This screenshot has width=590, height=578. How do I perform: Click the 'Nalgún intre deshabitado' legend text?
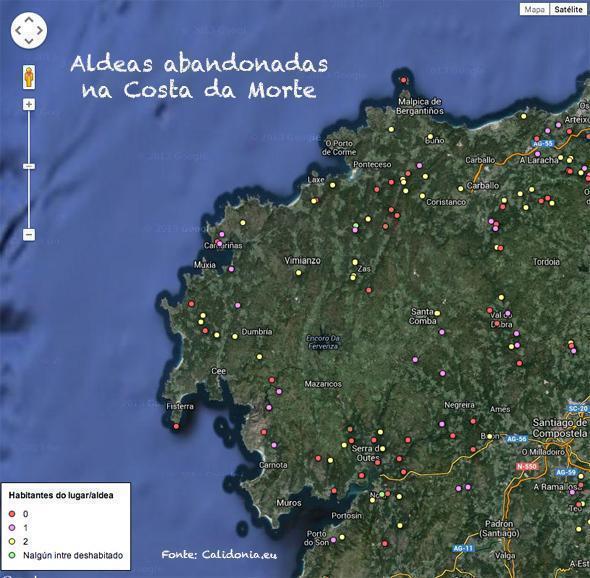click(x=73, y=555)
